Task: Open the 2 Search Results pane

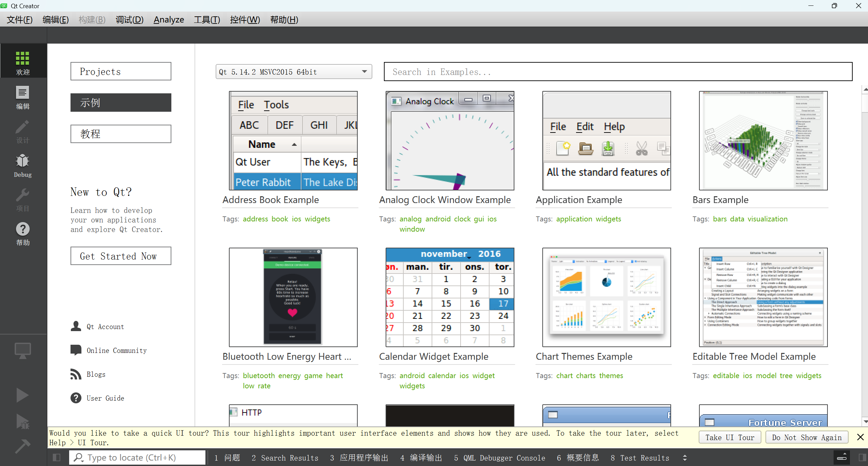Action: 285,457
